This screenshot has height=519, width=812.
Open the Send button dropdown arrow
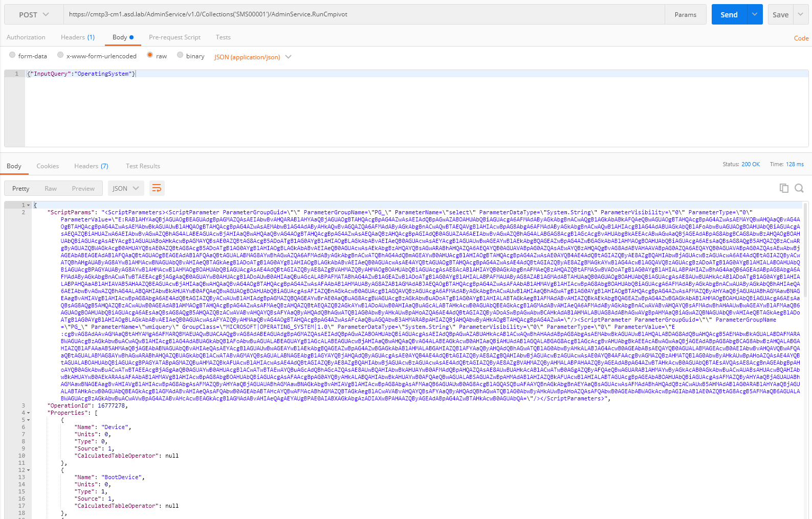point(755,14)
